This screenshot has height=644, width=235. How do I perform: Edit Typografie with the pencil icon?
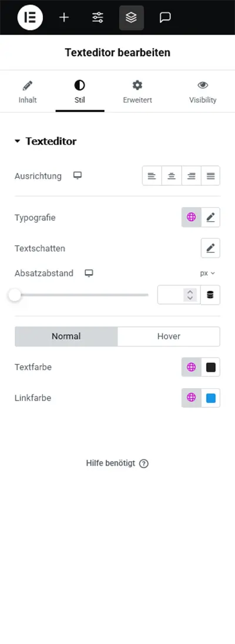pyautogui.click(x=211, y=217)
